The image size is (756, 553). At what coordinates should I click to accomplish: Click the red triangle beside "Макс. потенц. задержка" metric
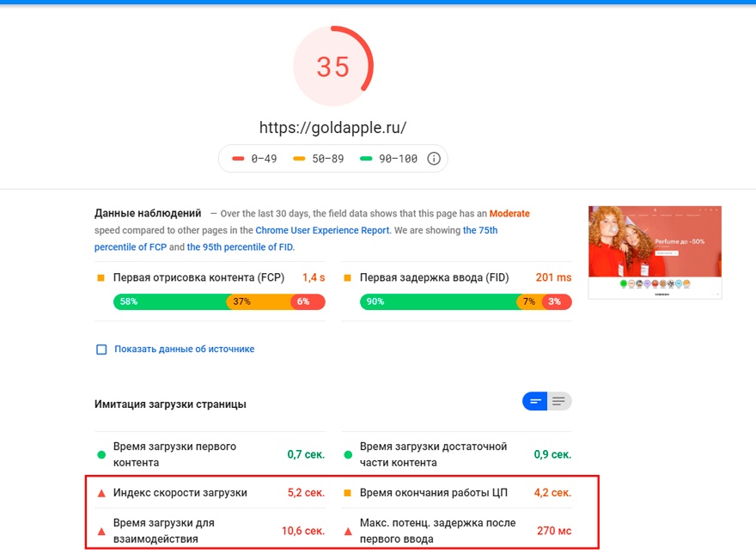tap(347, 530)
